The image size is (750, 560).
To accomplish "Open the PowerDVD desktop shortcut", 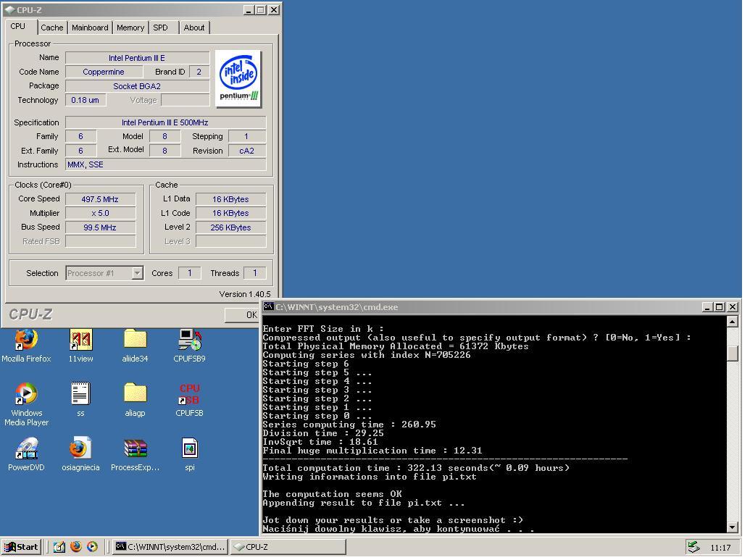I will [x=26, y=454].
